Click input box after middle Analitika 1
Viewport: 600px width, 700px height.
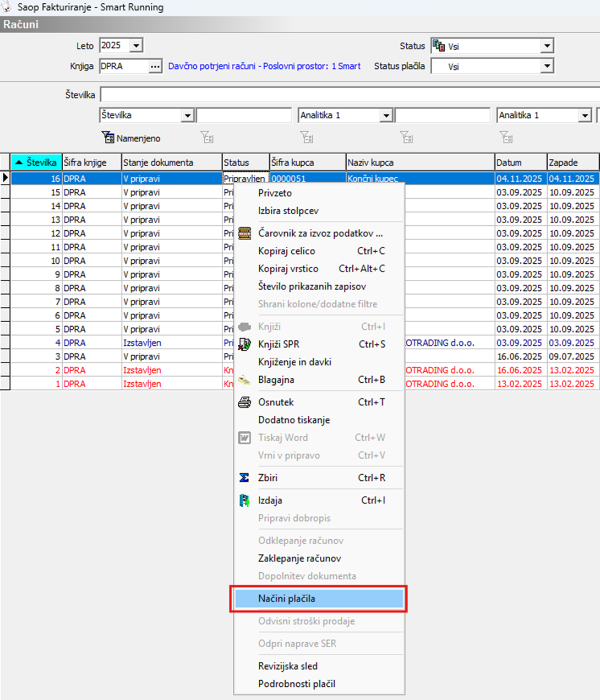coord(443,115)
